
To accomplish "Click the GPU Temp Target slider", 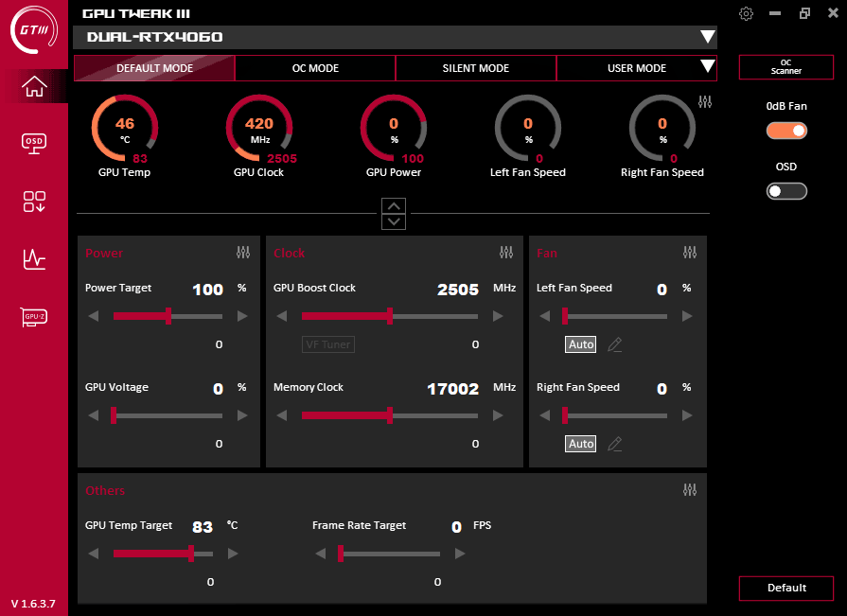I will [163, 554].
